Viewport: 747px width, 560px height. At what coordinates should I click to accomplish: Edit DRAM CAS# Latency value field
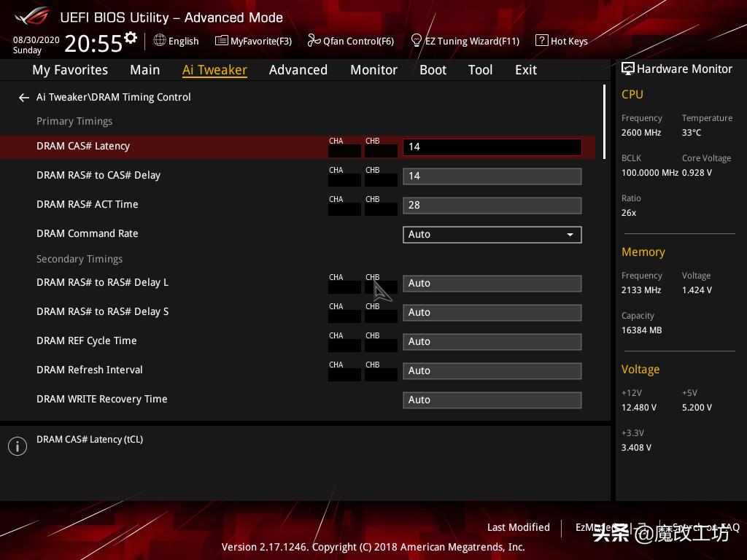click(x=492, y=147)
